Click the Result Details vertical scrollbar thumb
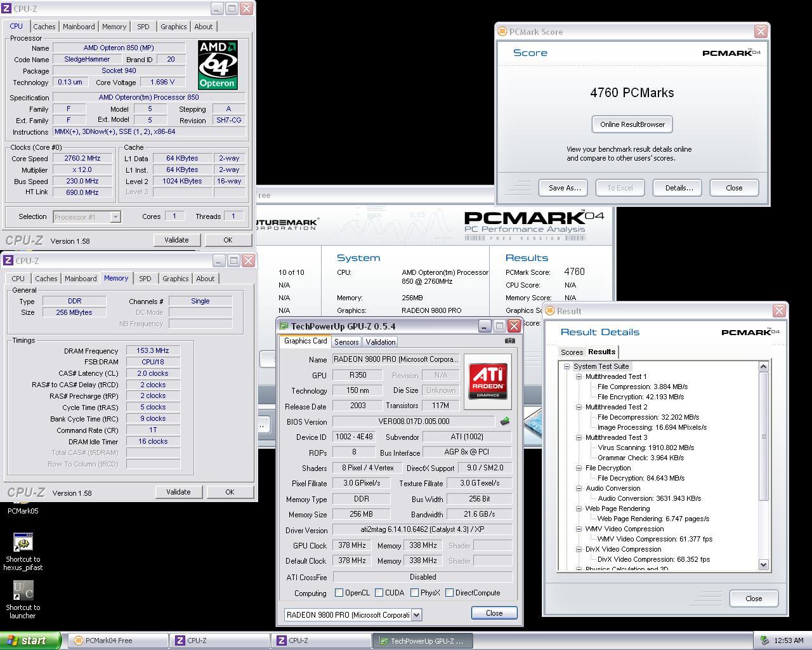This screenshot has width=812, height=650. coord(763,436)
